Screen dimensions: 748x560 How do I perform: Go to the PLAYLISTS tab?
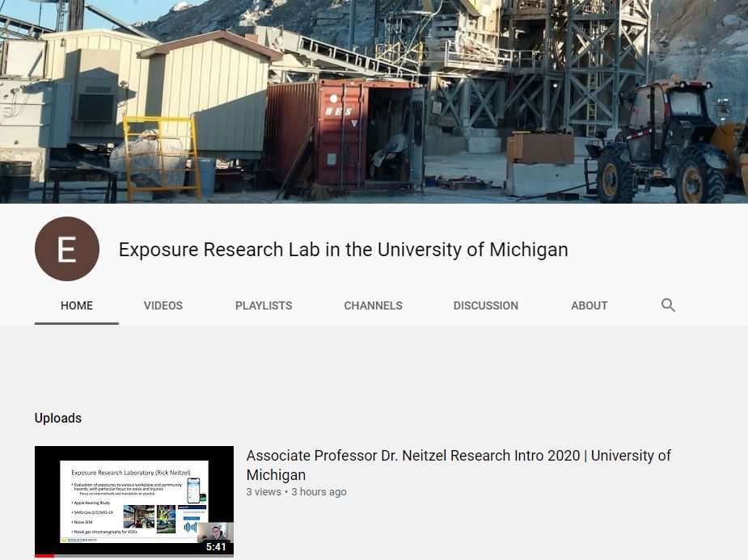(264, 305)
